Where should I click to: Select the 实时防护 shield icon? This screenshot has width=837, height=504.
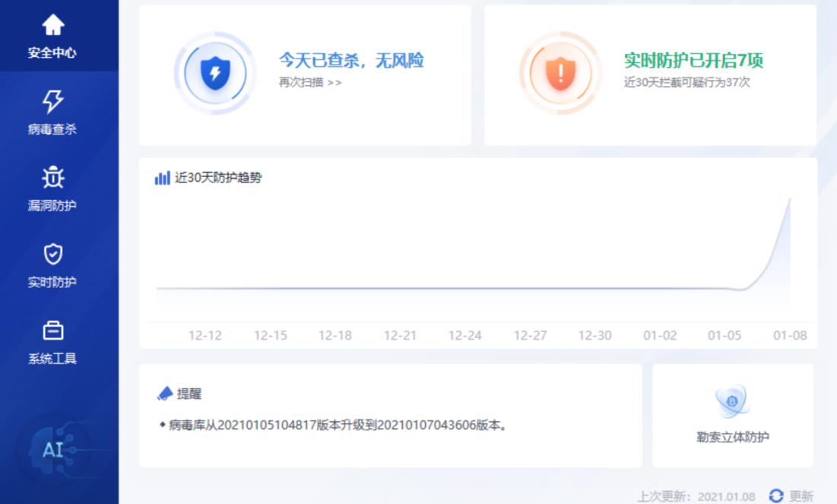pos(52,254)
